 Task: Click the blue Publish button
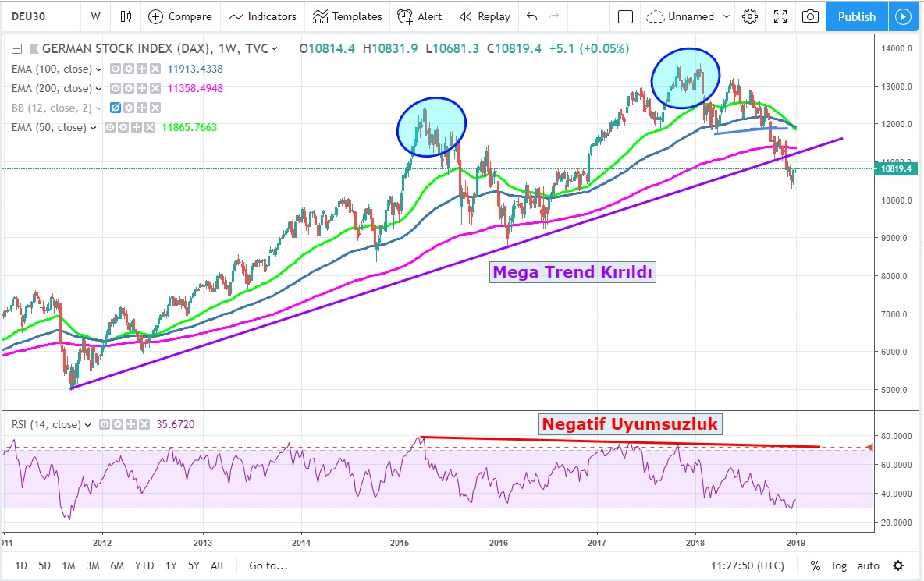point(856,16)
